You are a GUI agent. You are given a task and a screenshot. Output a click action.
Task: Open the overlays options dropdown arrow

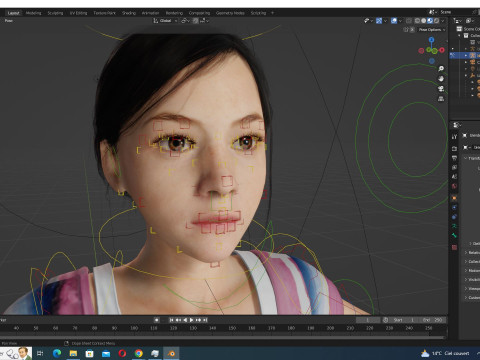(x=400, y=21)
